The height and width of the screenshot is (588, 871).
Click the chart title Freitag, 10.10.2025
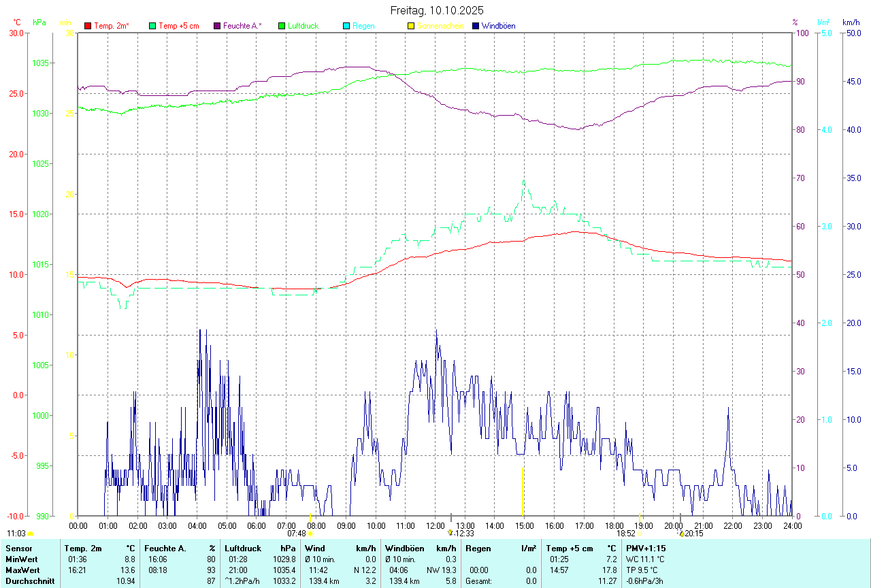click(436, 10)
